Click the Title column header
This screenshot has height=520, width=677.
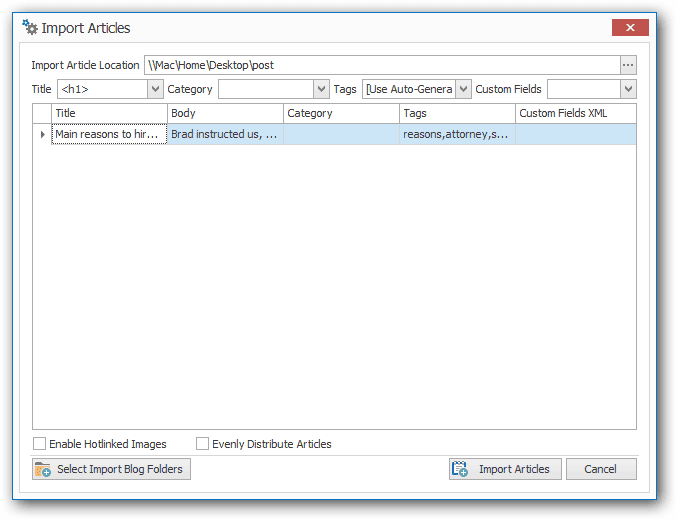(109, 113)
